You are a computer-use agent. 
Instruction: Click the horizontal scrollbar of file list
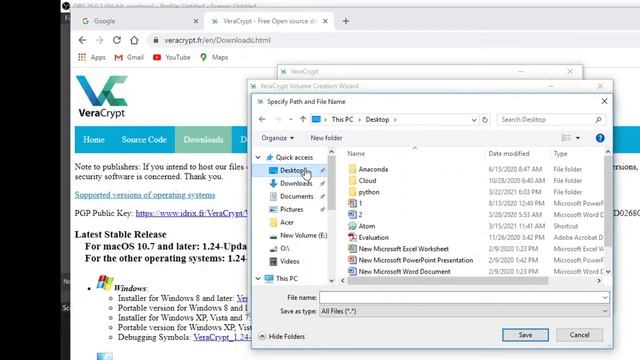click(x=448, y=281)
